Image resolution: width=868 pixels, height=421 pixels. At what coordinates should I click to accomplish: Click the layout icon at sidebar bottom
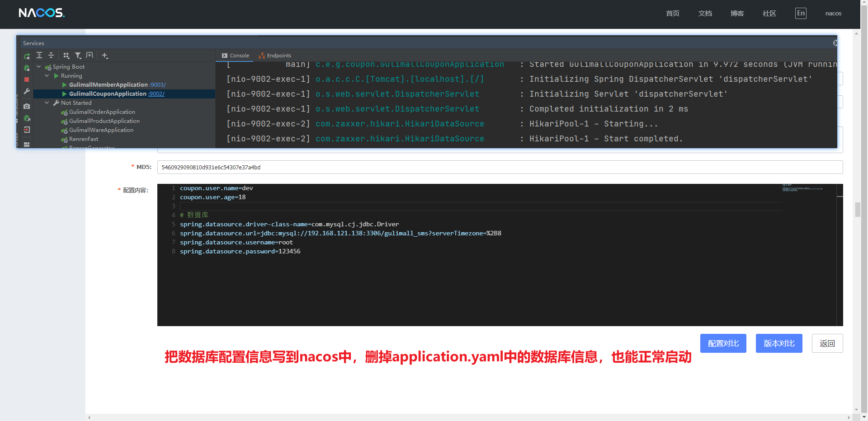(27, 145)
